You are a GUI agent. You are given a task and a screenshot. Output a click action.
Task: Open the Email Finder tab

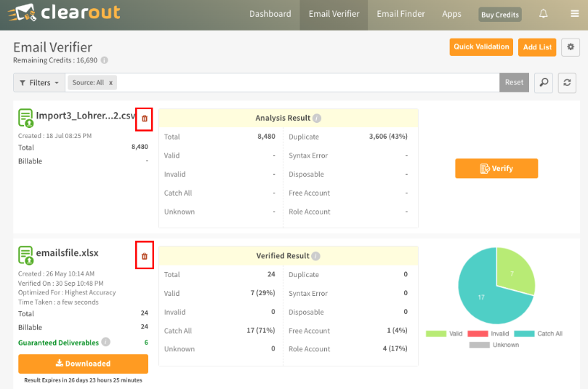pyautogui.click(x=400, y=14)
